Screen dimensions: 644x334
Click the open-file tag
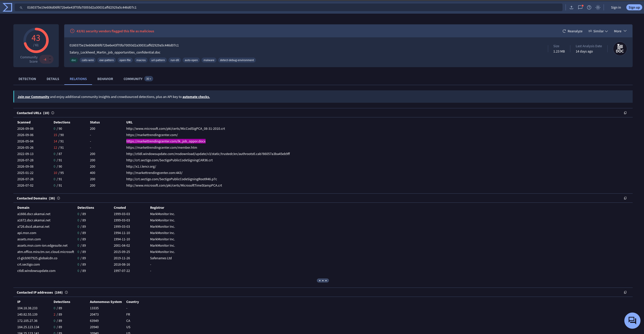coord(125,60)
